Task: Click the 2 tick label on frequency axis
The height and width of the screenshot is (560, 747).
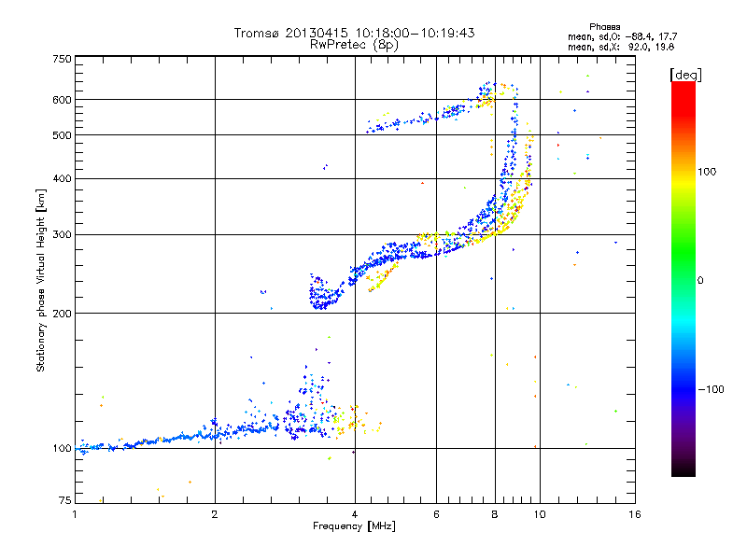Action: coord(215,514)
